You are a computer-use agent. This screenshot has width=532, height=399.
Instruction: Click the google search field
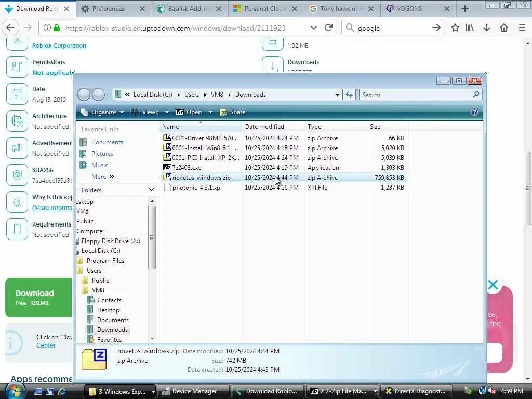pyautogui.click(x=392, y=28)
